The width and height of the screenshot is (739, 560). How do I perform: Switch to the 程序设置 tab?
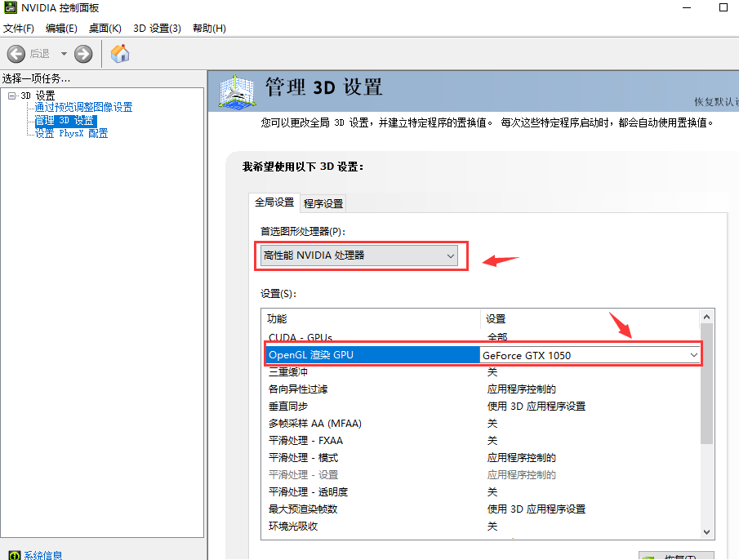323,203
